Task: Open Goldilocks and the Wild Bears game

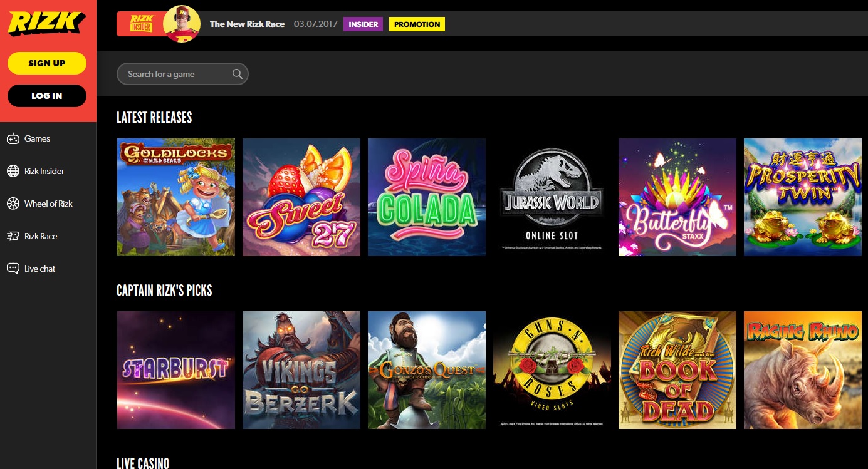Action: click(176, 197)
